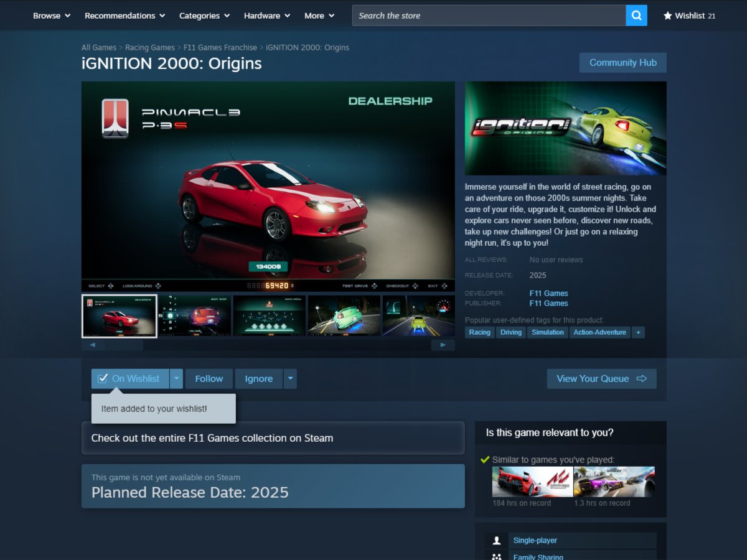Expand the wishlist options dropdown arrow
Screen dimensions: 747x560
[x=177, y=378]
